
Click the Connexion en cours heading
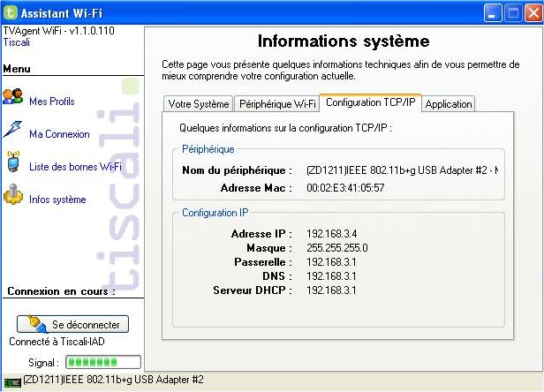pyautogui.click(x=61, y=291)
